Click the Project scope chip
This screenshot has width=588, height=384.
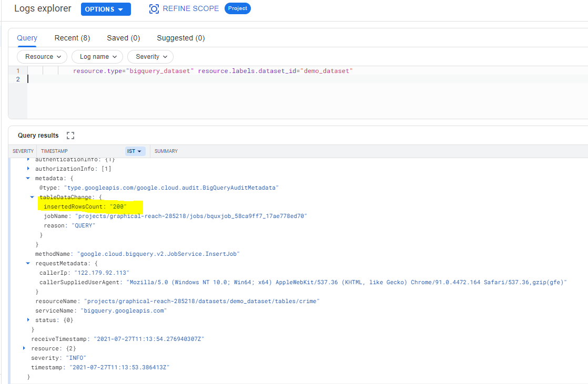[237, 8]
